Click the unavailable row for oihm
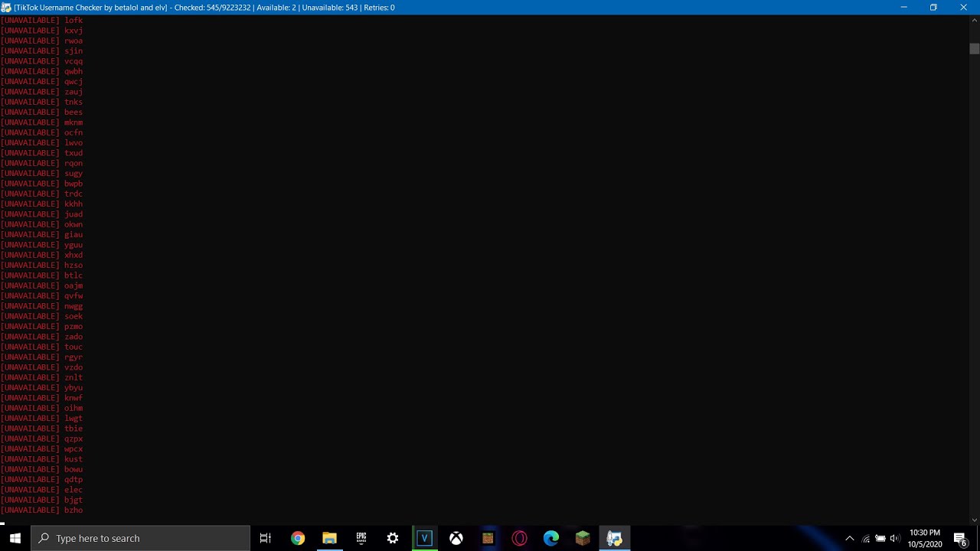The width and height of the screenshot is (980, 551). pyautogui.click(x=41, y=408)
